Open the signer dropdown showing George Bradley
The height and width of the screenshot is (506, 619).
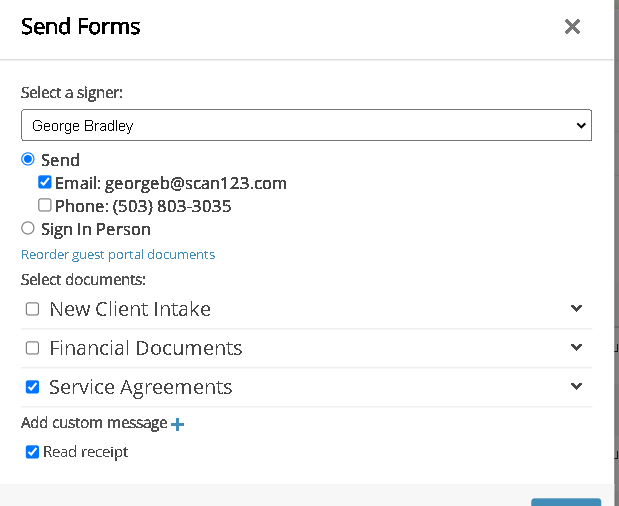(306, 126)
